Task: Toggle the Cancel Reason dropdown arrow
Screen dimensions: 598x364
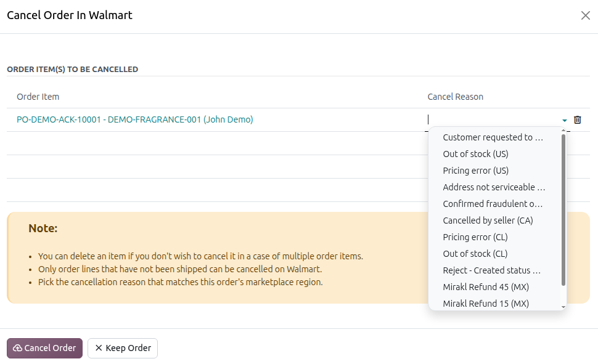Action: pos(565,121)
